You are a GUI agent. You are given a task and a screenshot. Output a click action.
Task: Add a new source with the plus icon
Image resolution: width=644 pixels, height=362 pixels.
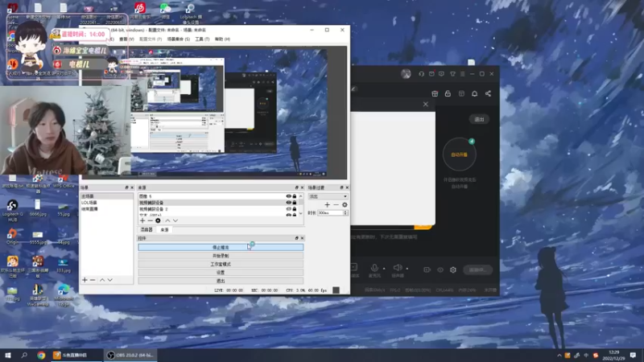[x=142, y=220]
